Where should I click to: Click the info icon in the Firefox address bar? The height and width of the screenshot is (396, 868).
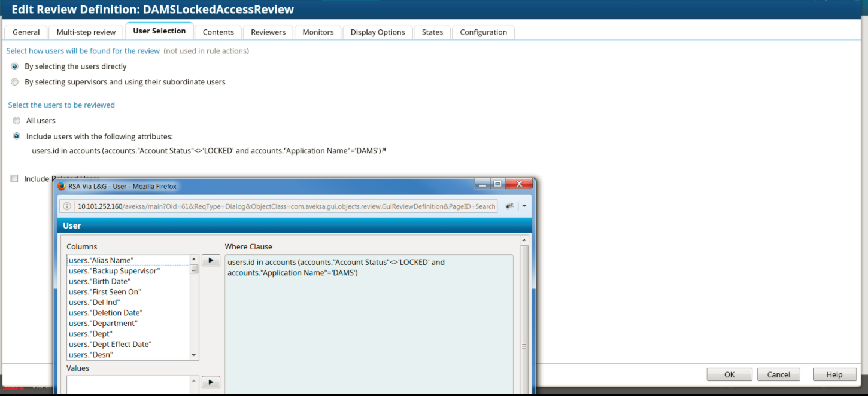coord(66,206)
